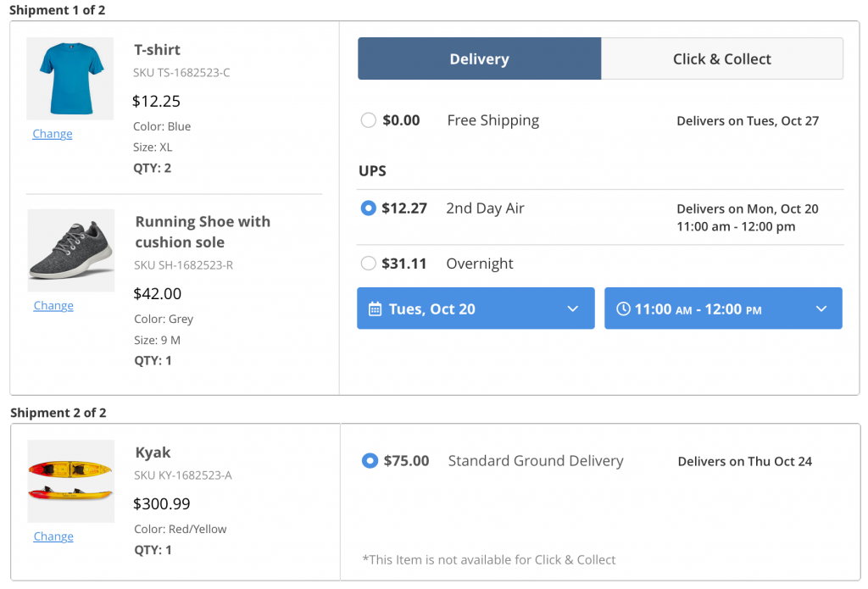Click the chevron arrow on the date picker
The height and width of the screenshot is (589, 868).
pos(573,309)
